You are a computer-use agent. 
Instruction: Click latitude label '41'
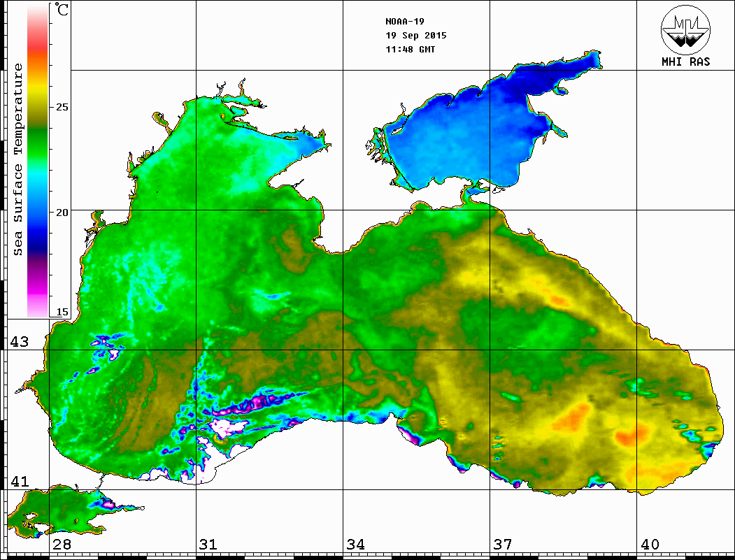[19, 481]
